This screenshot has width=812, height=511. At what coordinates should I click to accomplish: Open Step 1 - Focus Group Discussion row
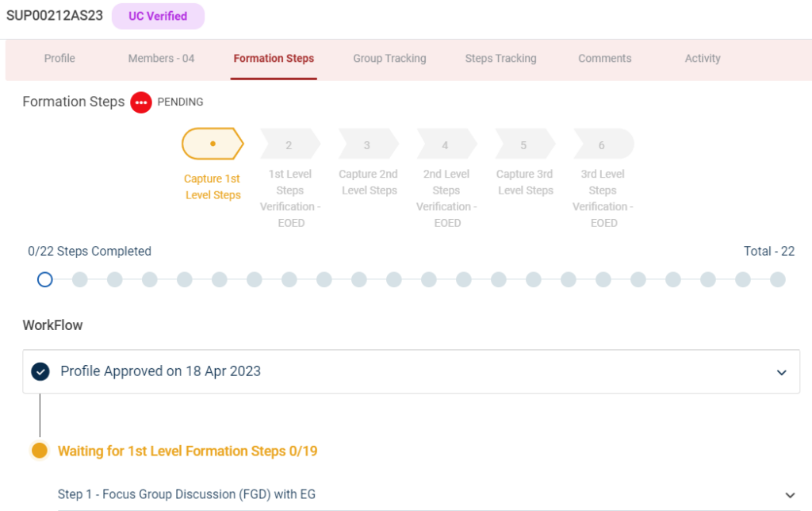pos(186,494)
